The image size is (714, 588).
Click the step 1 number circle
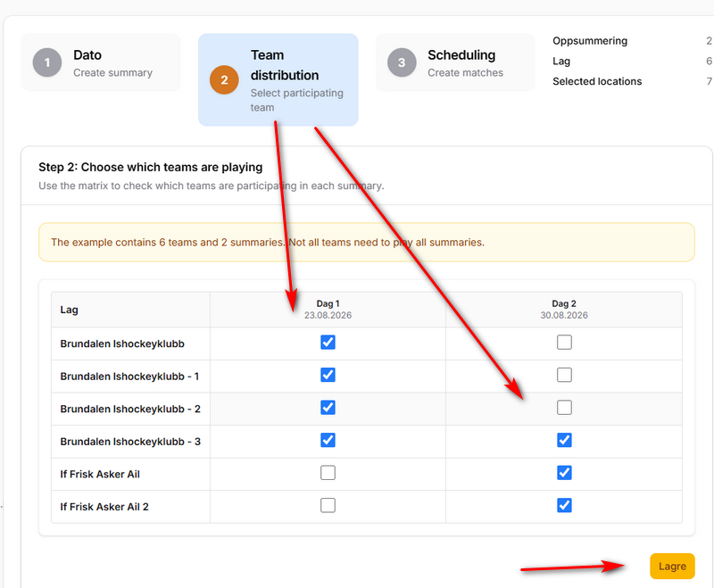tap(47, 62)
